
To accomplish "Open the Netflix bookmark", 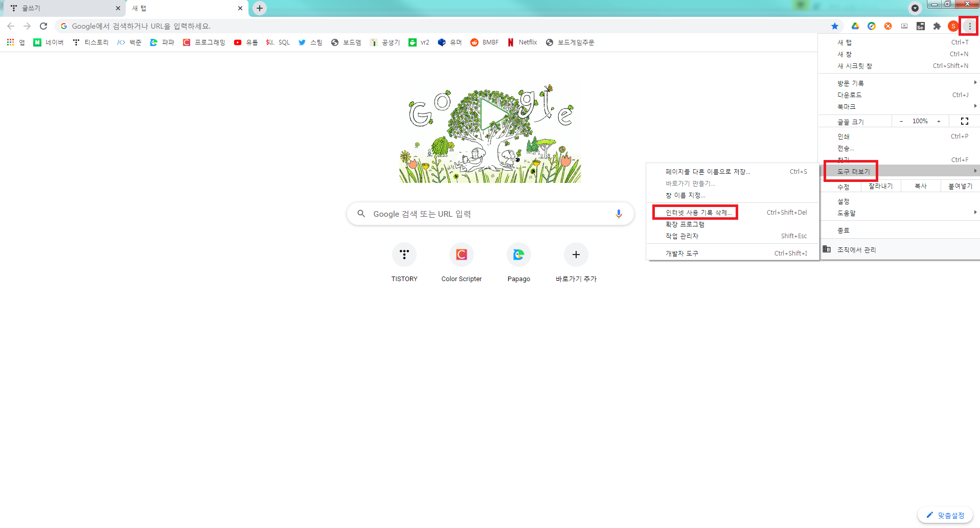I will click(x=522, y=42).
